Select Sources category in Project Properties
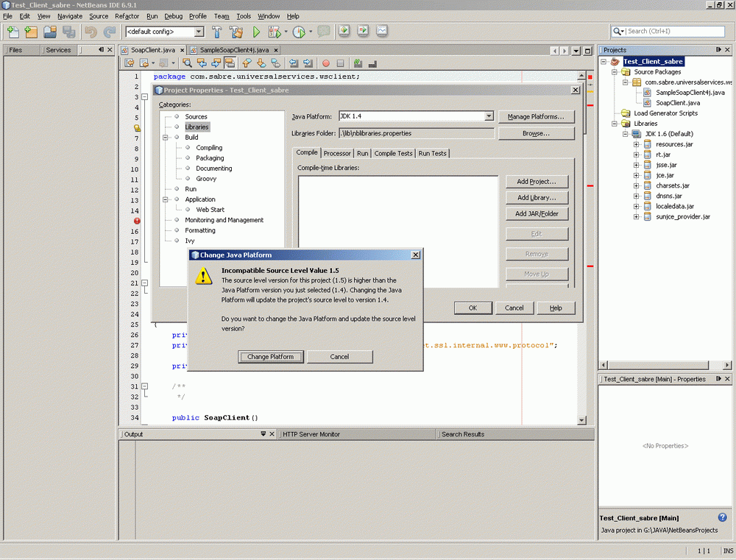The image size is (736, 560). (196, 116)
